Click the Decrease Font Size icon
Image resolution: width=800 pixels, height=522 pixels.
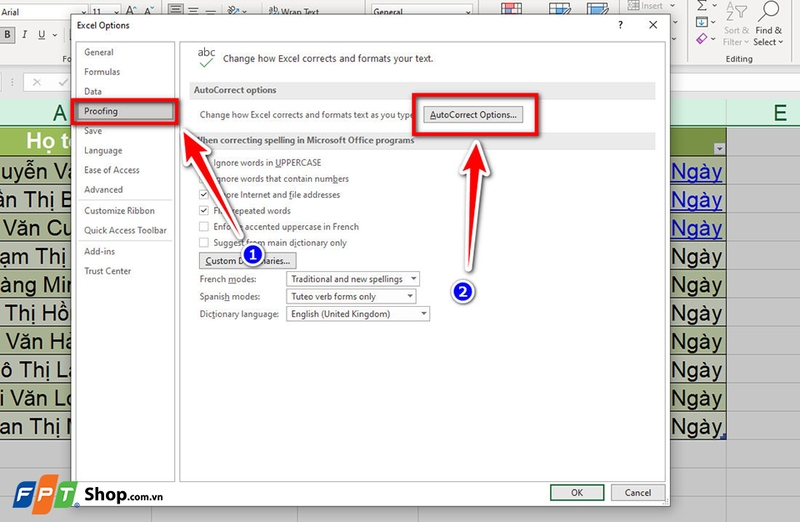148,10
